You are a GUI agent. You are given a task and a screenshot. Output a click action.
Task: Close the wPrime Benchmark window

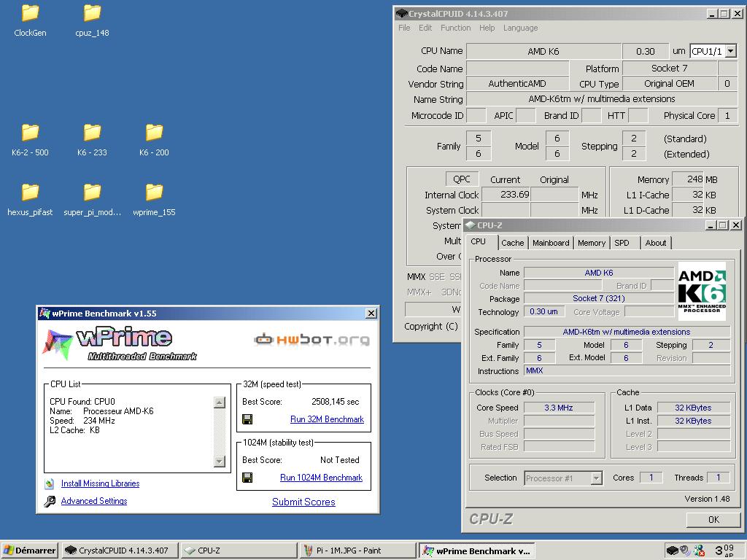coord(371,314)
